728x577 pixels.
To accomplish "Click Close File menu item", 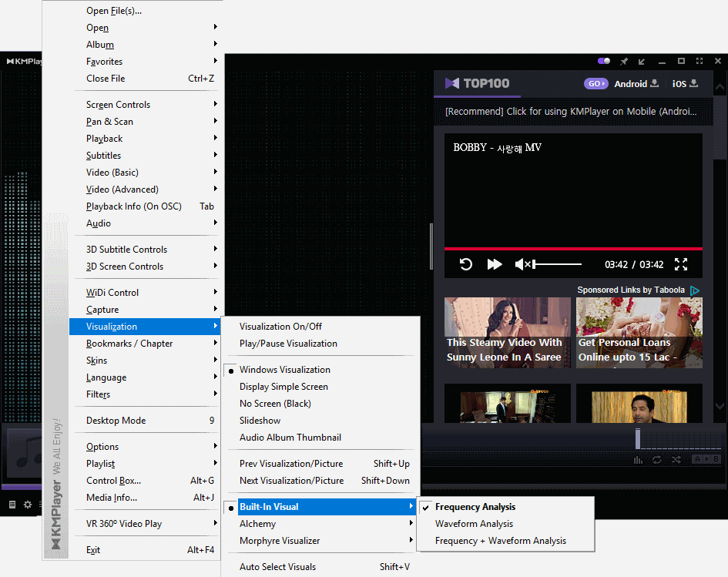I will (x=145, y=79).
